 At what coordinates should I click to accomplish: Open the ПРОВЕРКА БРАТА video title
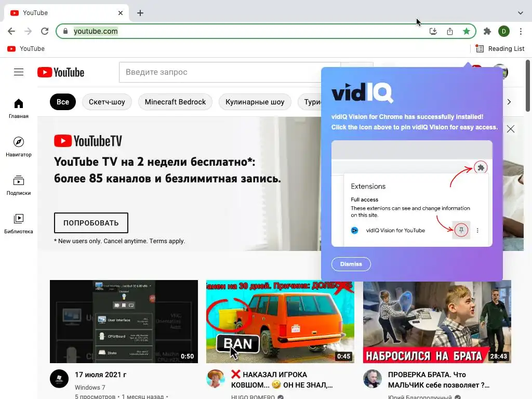(438, 380)
